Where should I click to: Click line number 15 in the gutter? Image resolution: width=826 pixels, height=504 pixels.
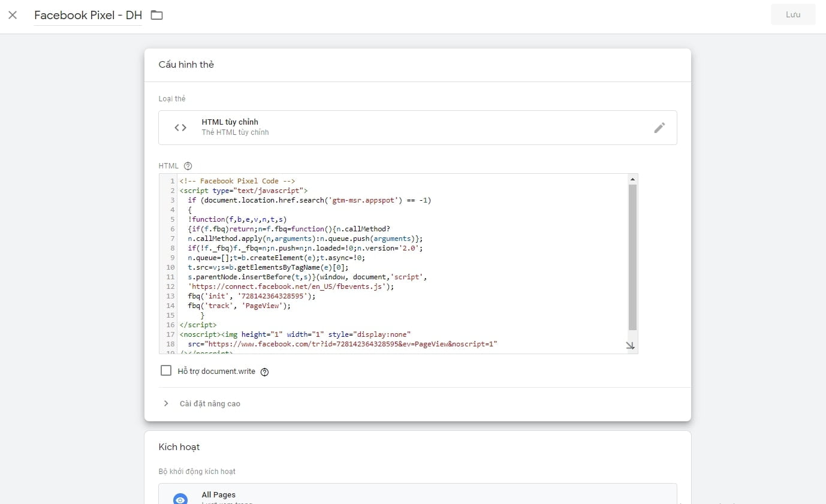click(x=170, y=315)
